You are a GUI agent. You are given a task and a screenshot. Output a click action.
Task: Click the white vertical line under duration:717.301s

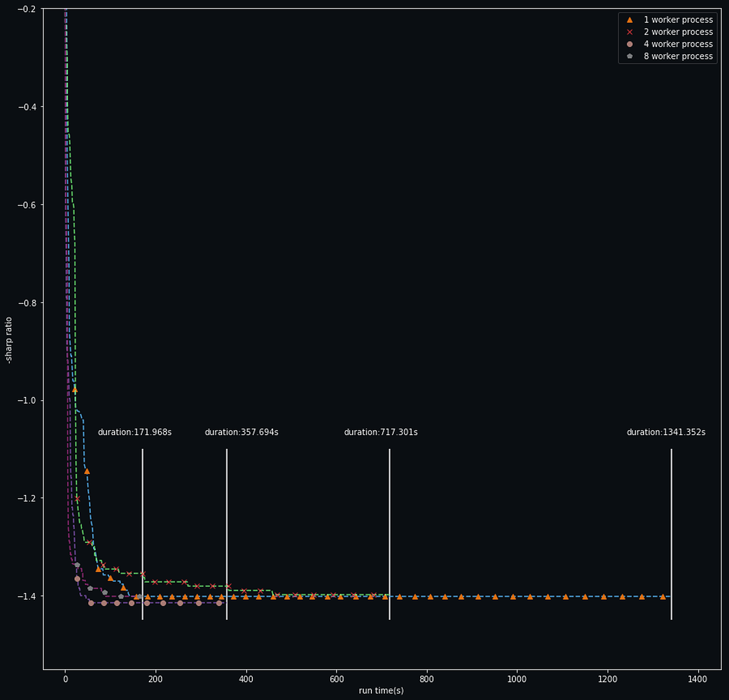390,534
